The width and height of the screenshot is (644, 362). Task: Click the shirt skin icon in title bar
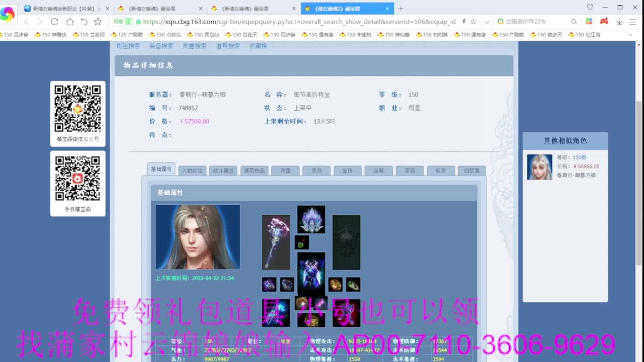pos(590,8)
